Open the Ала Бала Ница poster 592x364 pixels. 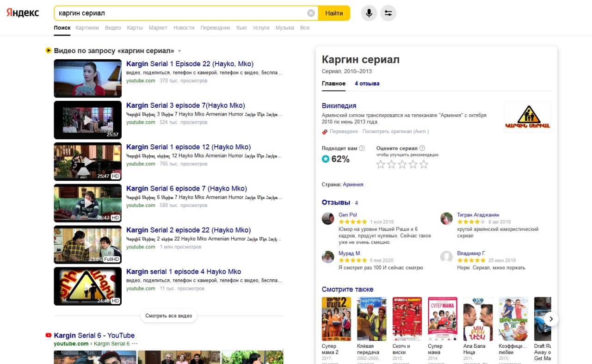click(x=478, y=319)
